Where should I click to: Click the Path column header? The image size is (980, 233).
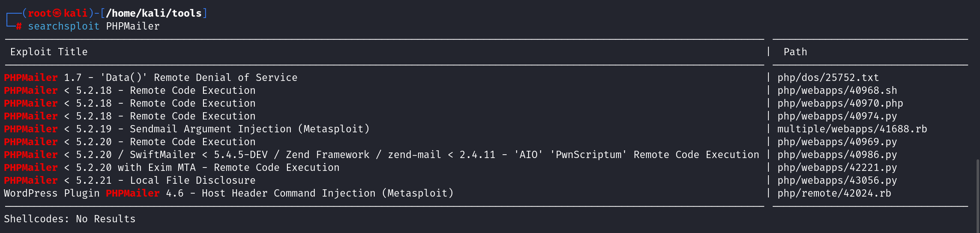(x=795, y=52)
